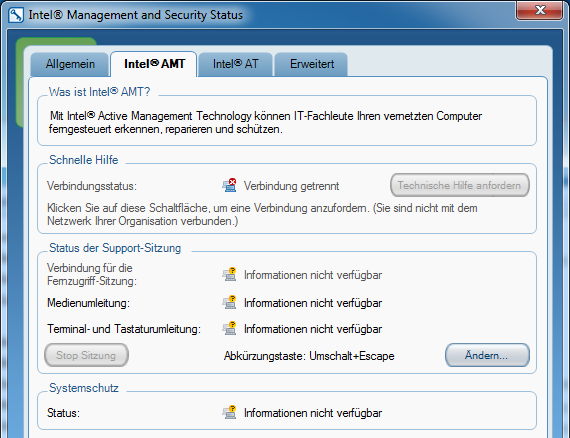Click the Schnelle Hilfe group heading
Image resolution: width=570 pixels, height=438 pixels.
(84, 160)
